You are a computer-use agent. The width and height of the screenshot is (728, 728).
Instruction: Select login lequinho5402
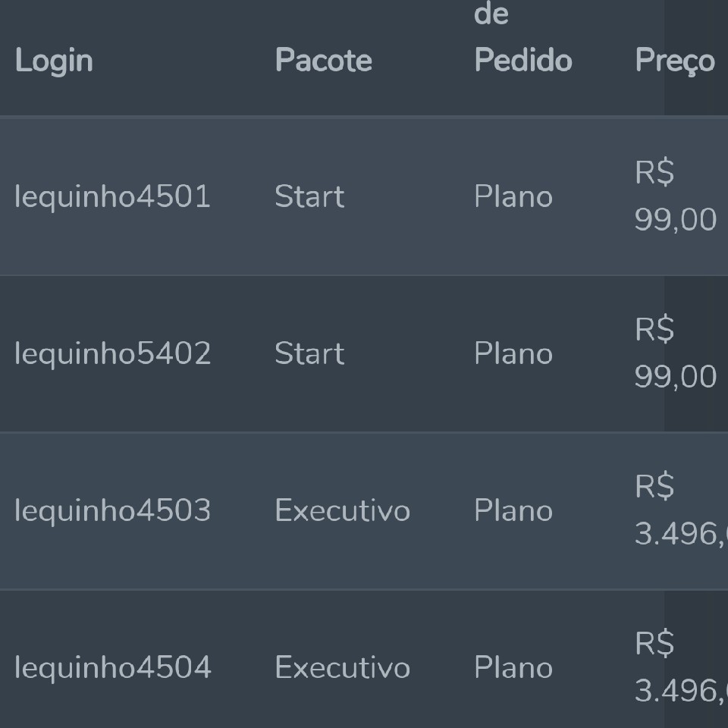[113, 353]
